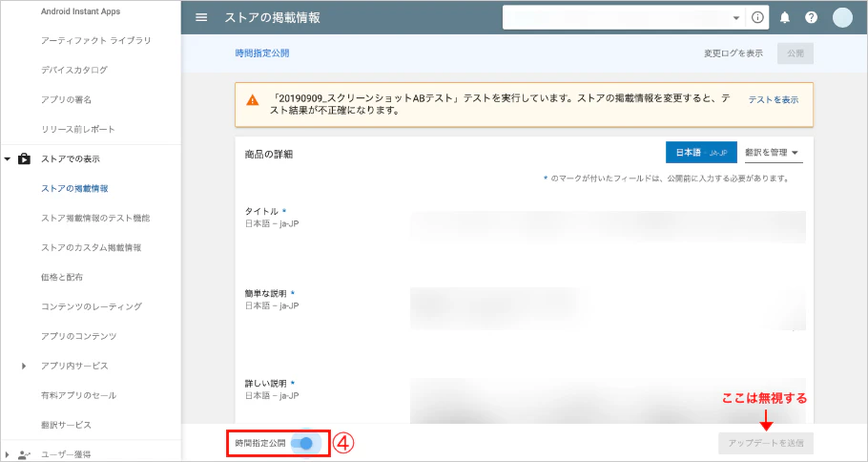Open Android Instant Apps in sidebar
Screen dimensions: 868x462
coord(81,11)
